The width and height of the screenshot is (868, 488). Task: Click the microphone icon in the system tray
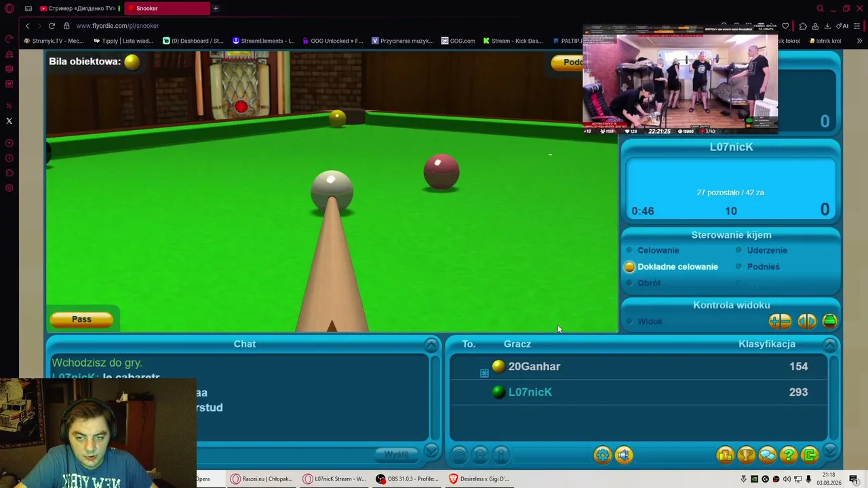808,479
